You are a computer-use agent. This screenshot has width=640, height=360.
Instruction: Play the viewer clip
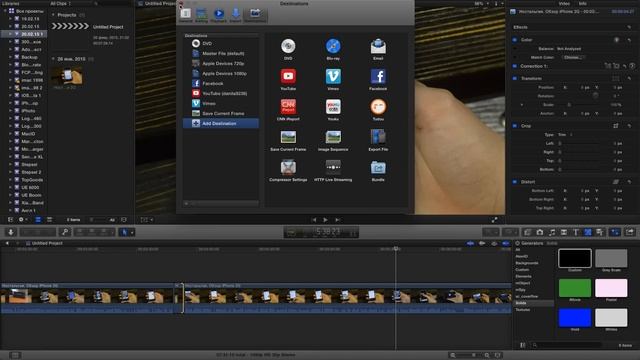325,220
